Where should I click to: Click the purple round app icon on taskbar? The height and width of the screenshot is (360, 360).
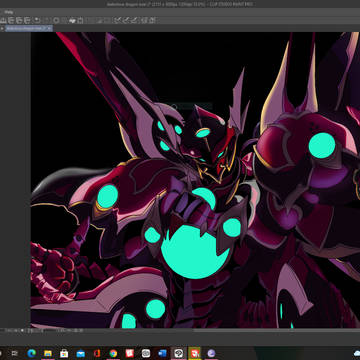(x=211, y=353)
